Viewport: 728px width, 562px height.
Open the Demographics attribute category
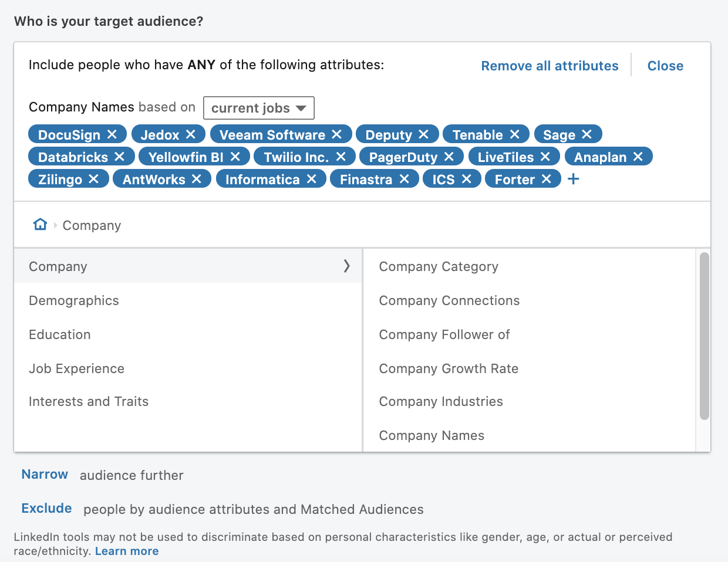pos(74,300)
